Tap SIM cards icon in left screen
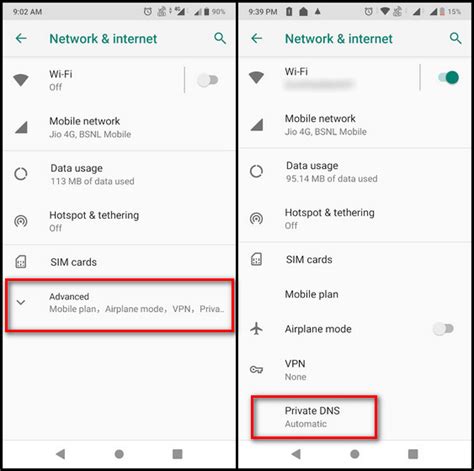The height and width of the screenshot is (471, 474). 21,262
